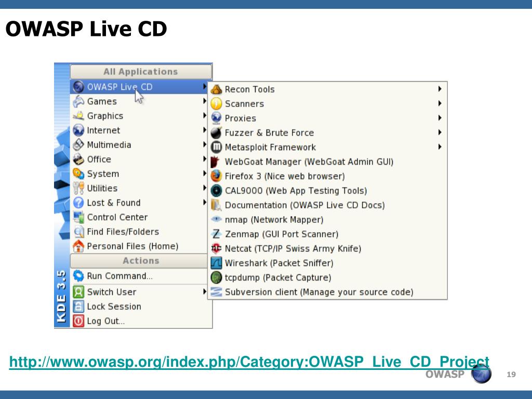Click the Switch User icon

78,292
